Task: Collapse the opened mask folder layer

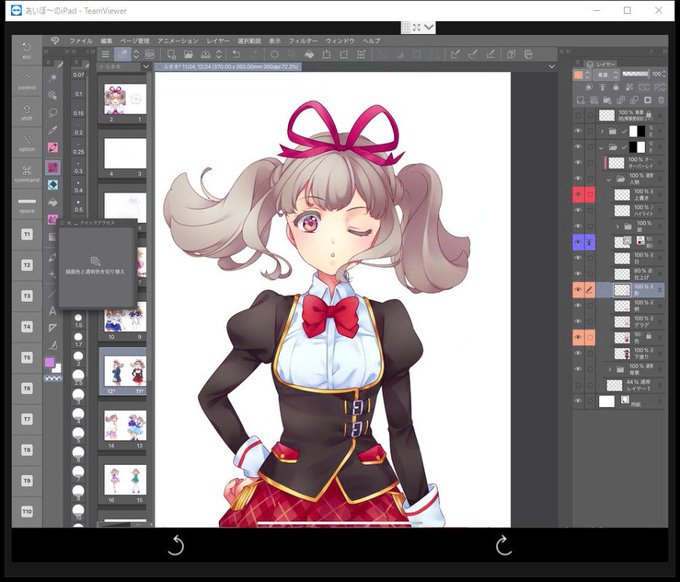Action: click(x=602, y=147)
